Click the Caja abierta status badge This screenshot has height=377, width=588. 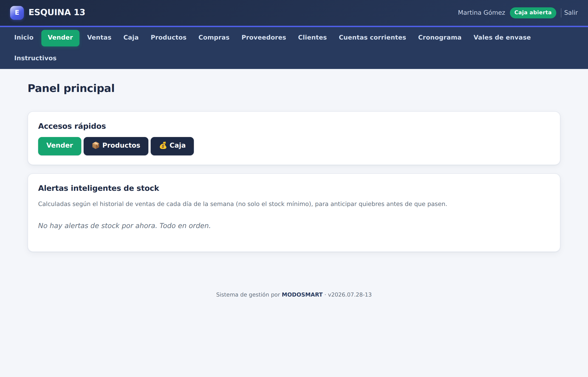click(x=533, y=12)
